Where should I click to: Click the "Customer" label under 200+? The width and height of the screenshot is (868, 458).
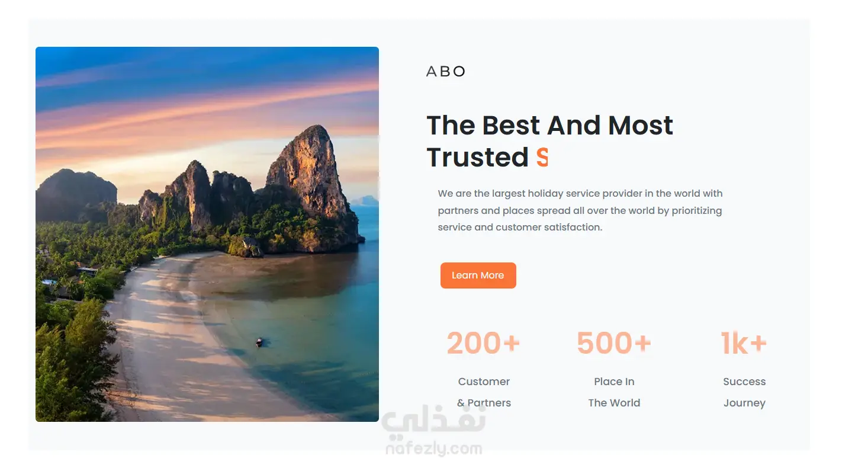484,382
